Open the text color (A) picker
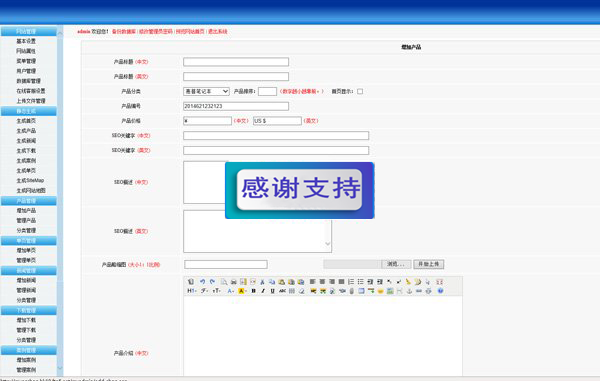The height and width of the screenshot is (381, 600). 230,291
